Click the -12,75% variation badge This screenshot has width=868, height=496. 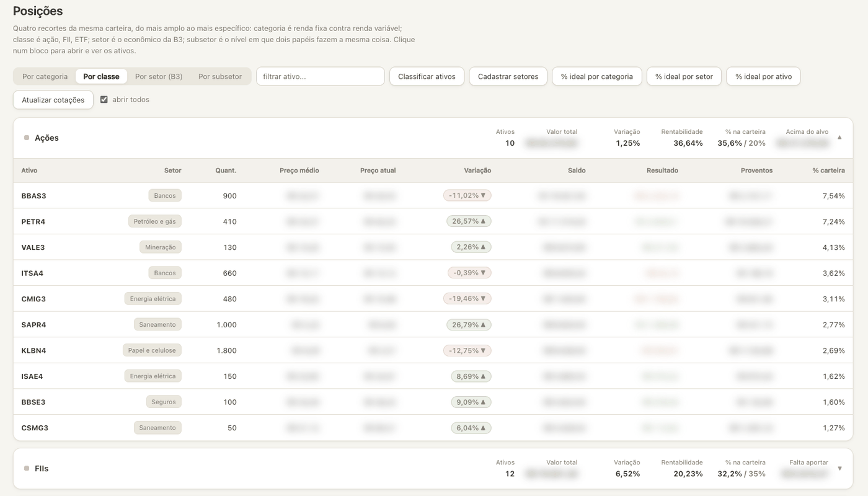[467, 350]
